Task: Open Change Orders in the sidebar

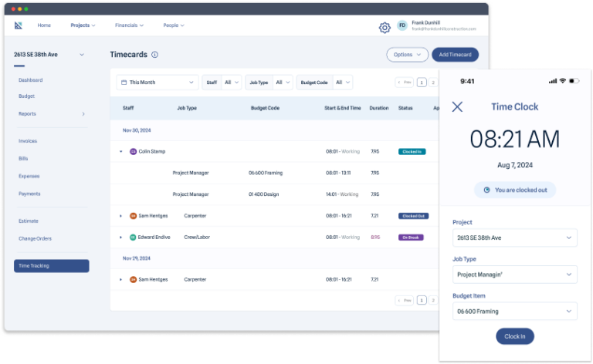Action: [x=35, y=239]
